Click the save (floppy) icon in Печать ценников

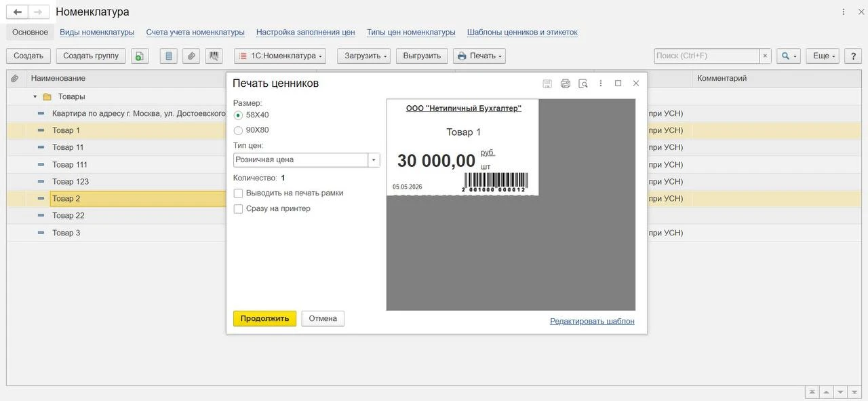coord(547,83)
